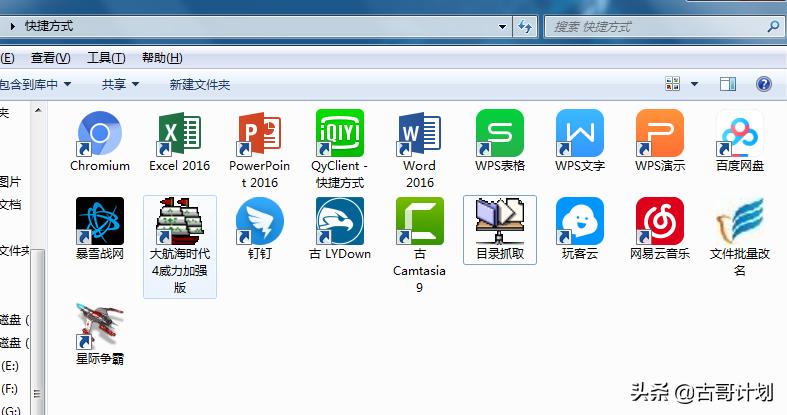
Task: Select the 文件批量改名 icon
Action: point(740,221)
